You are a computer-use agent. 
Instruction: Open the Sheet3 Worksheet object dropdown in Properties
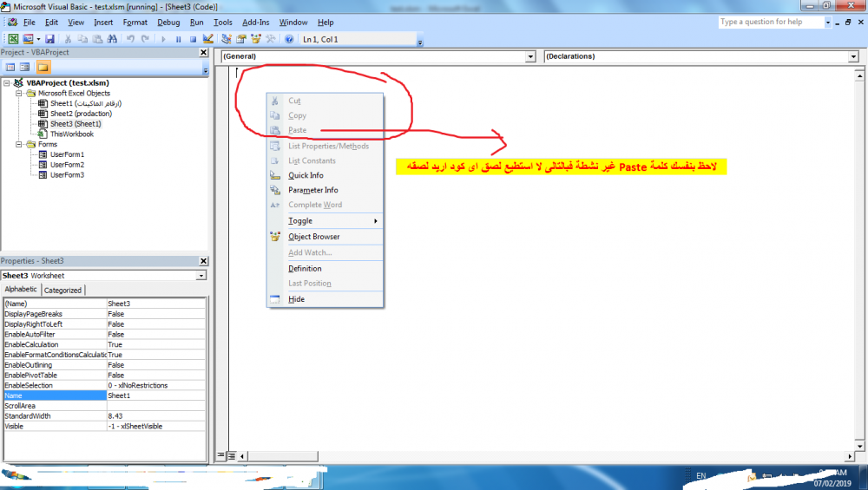coord(201,276)
